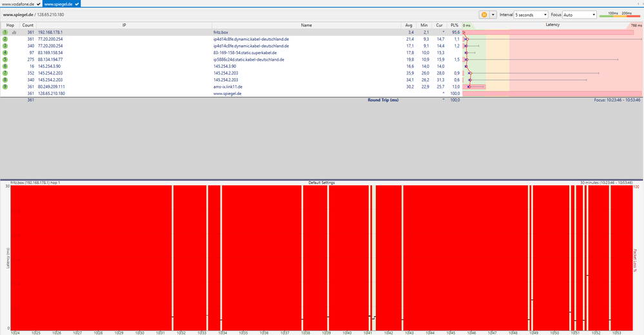Click the hop 2 green circle icon
Viewport: 644px width, 335px height.
(x=5, y=39)
